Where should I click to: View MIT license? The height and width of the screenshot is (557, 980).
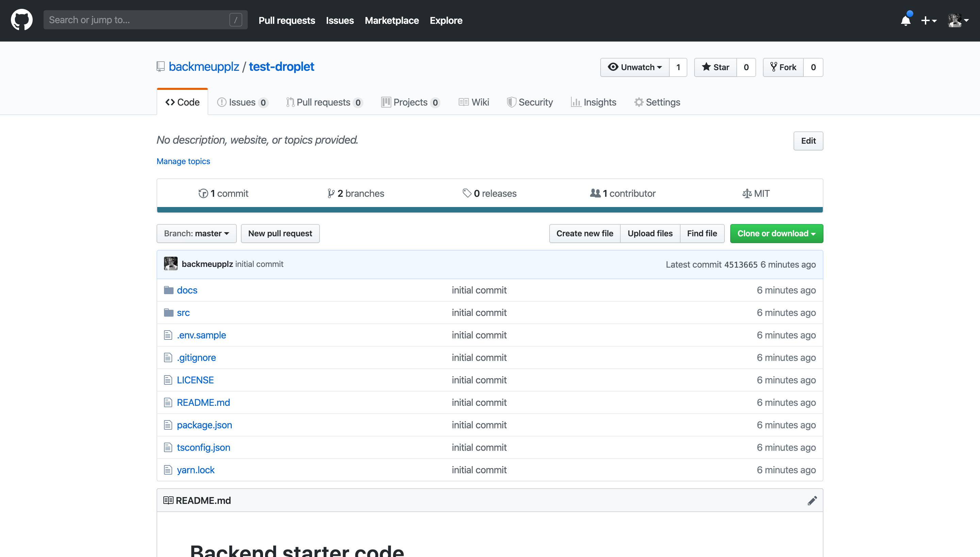coord(756,193)
